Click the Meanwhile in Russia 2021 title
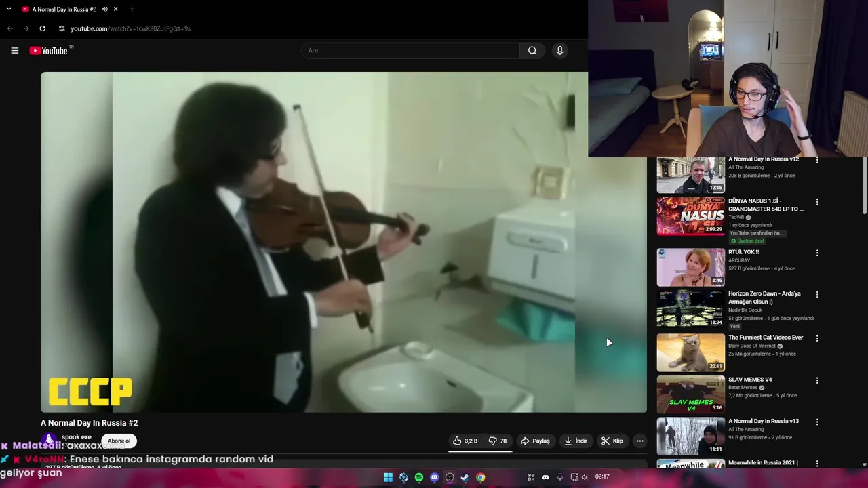Image resolution: width=868 pixels, height=488 pixels. pyautogui.click(x=763, y=463)
